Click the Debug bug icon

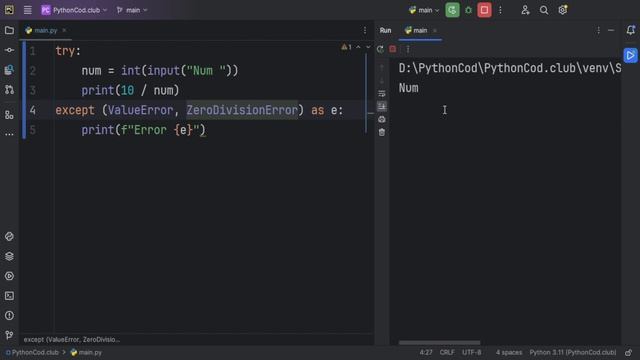(469, 10)
